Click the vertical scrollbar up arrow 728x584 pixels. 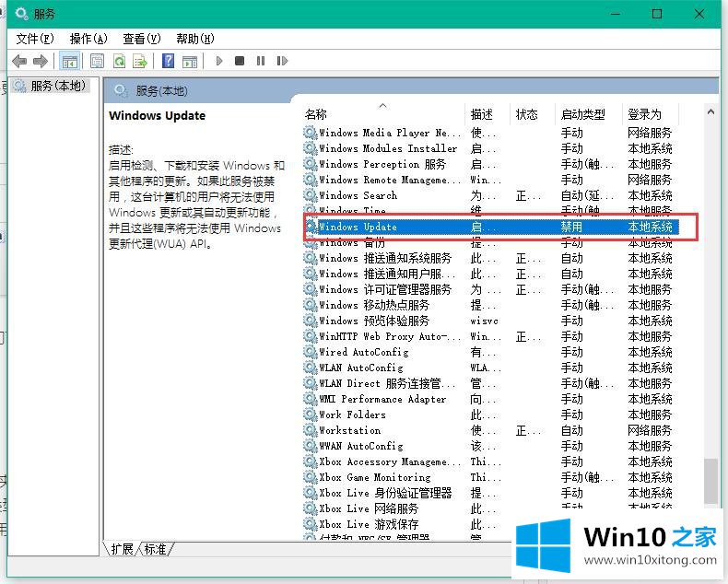(x=710, y=112)
